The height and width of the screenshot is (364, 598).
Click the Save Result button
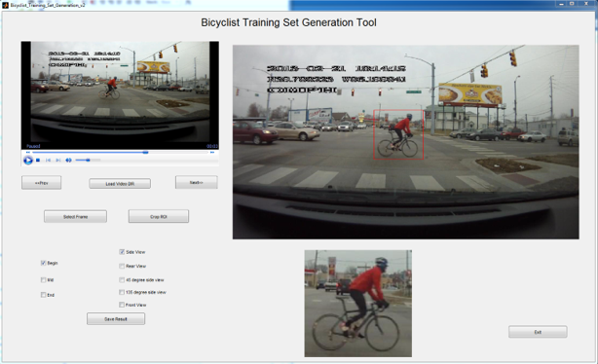click(116, 319)
